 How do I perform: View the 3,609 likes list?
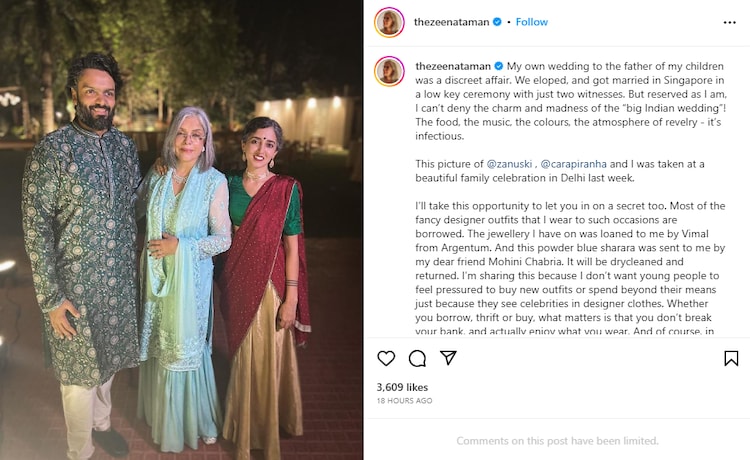pos(402,387)
